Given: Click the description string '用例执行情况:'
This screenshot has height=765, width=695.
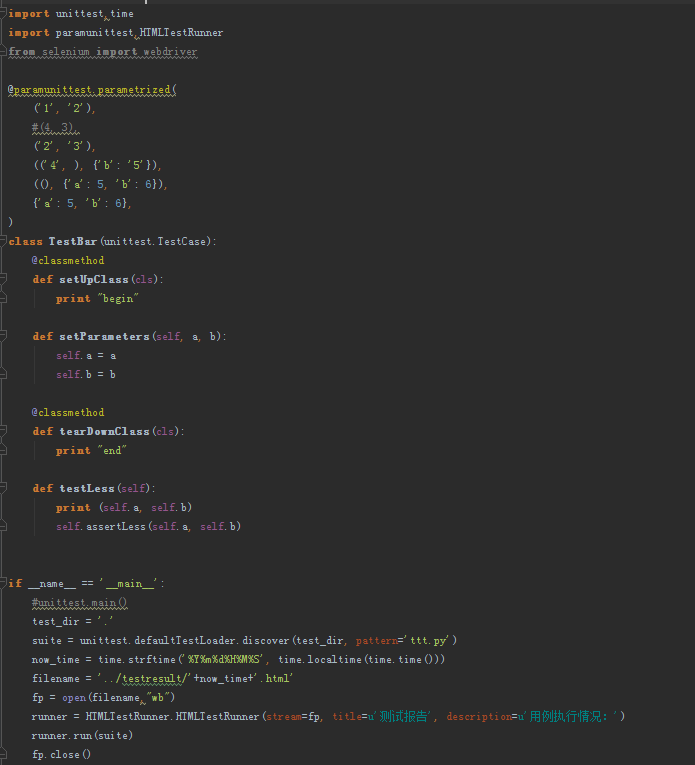Looking at the screenshot, I should pos(571,717).
